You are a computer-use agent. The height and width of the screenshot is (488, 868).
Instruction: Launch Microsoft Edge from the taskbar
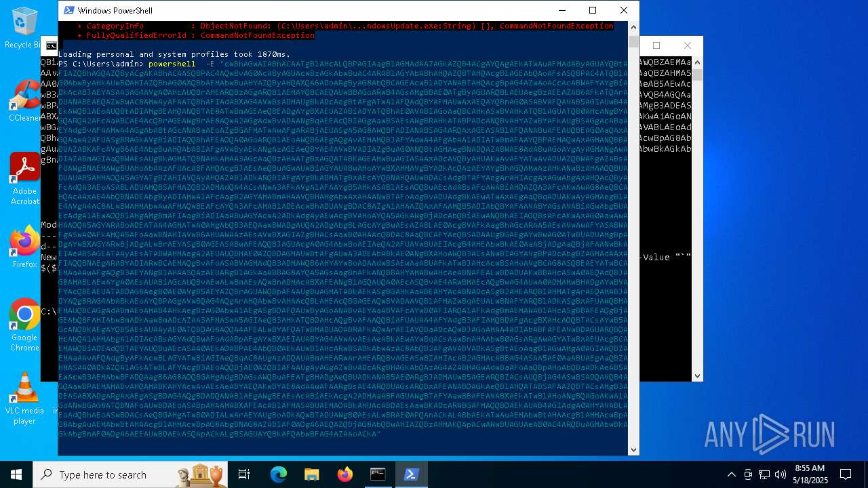click(279, 474)
